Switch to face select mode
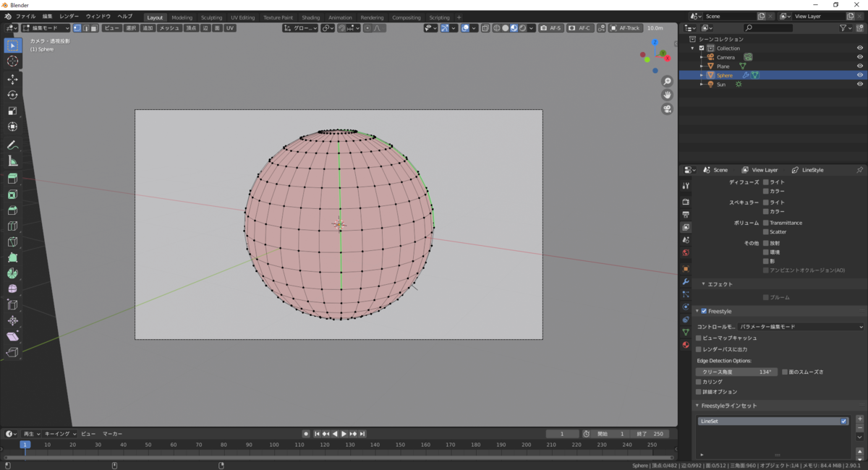This screenshot has width=868, height=470. click(x=93, y=28)
